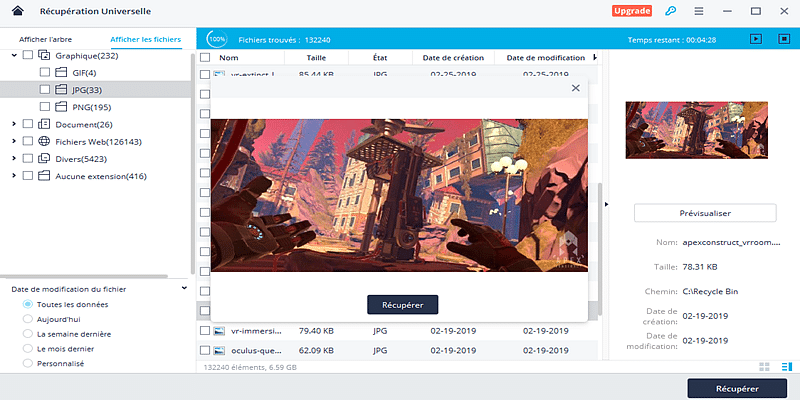Sort by État column header
The width and height of the screenshot is (800, 400).
380,58
